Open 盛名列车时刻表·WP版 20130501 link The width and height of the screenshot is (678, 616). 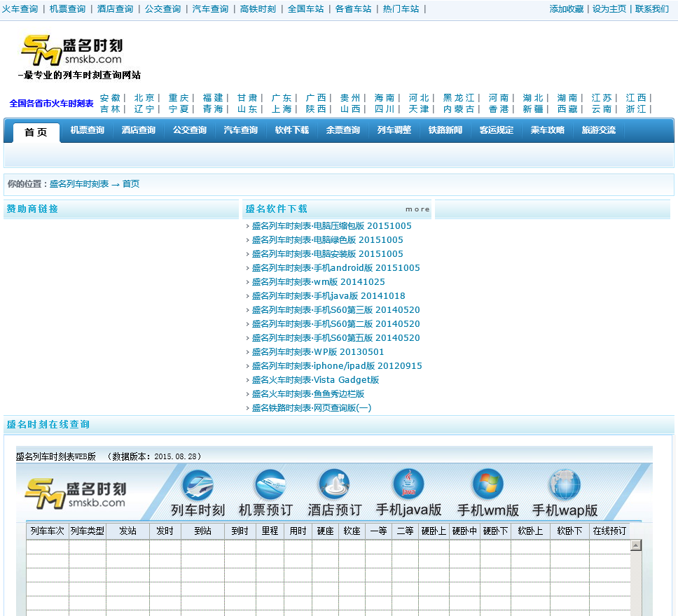(x=318, y=352)
